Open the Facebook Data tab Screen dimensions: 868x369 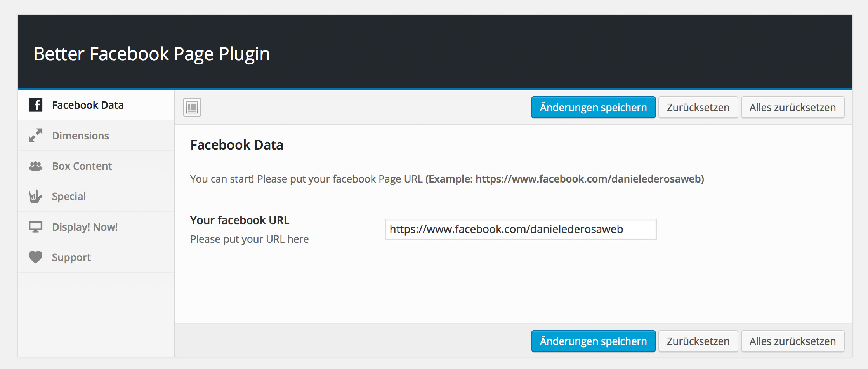96,105
